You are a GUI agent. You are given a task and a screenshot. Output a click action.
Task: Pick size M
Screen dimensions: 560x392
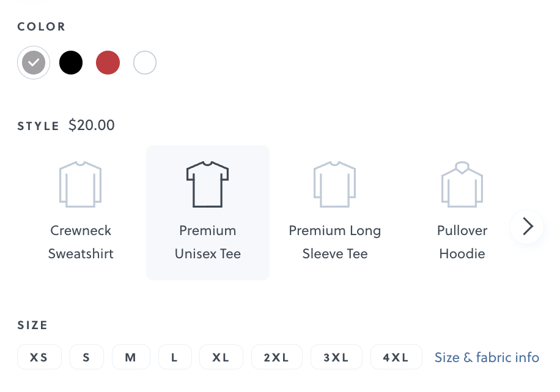[131, 357]
